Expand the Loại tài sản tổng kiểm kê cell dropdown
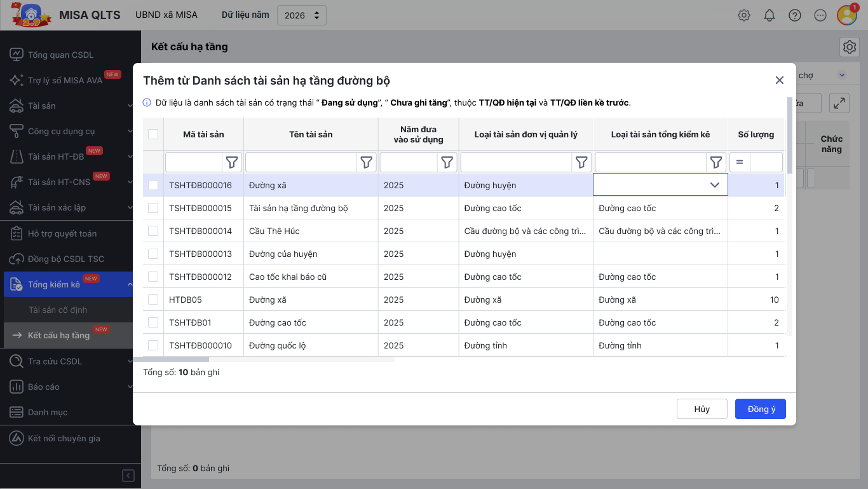 click(715, 185)
